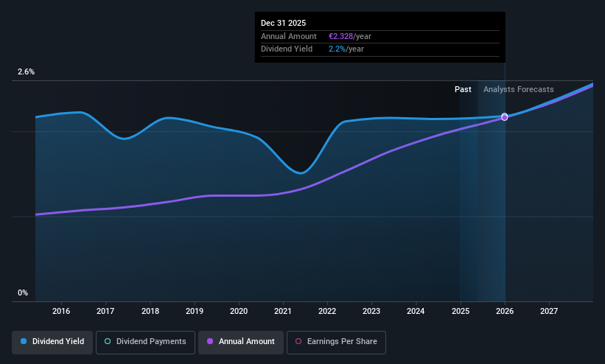Click the 2.2% dividend yield tooltip value
Image resolution: width=605 pixels, height=364 pixels.
337,49
